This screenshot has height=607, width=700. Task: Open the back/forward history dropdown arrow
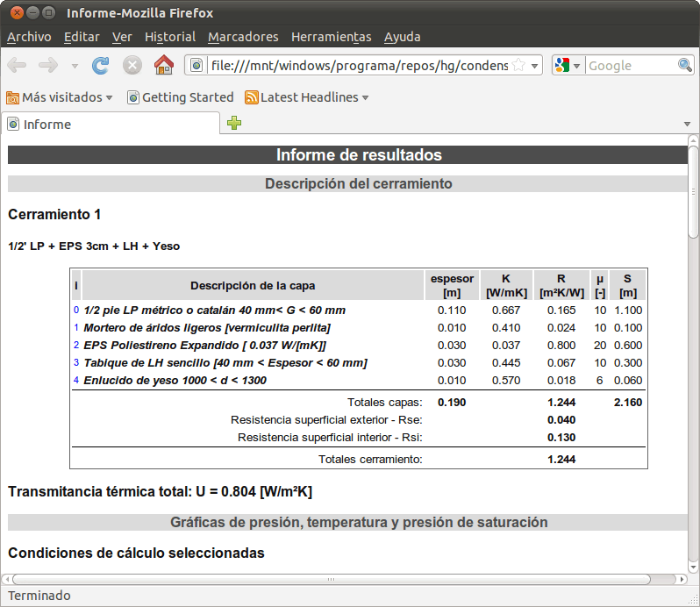pyautogui.click(x=75, y=66)
